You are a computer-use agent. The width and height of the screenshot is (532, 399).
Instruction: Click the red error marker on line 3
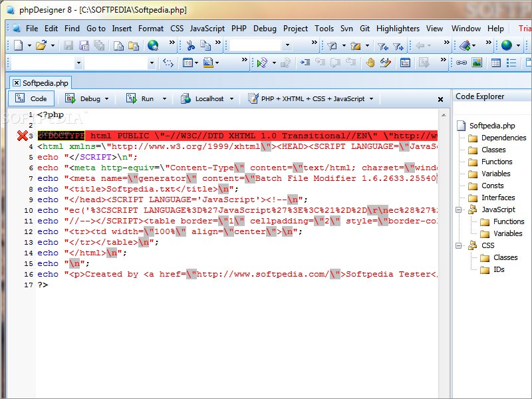pyautogui.click(x=23, y=136)
